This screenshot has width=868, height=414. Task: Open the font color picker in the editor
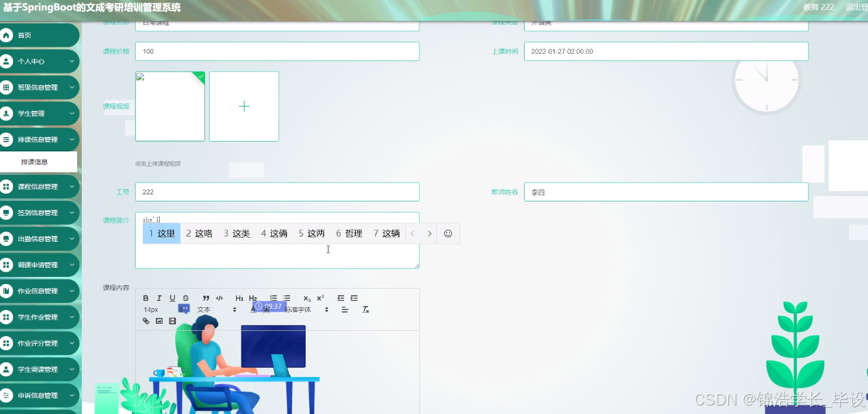pos(253,309)
